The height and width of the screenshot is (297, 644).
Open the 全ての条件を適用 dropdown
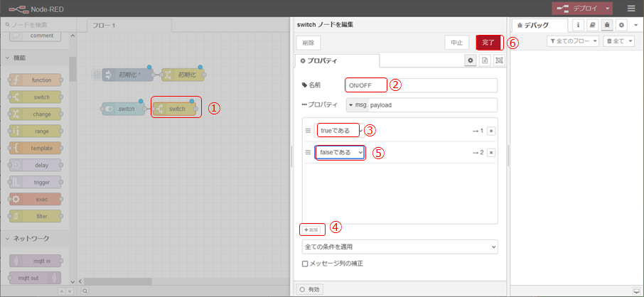(x=399, y=247)
